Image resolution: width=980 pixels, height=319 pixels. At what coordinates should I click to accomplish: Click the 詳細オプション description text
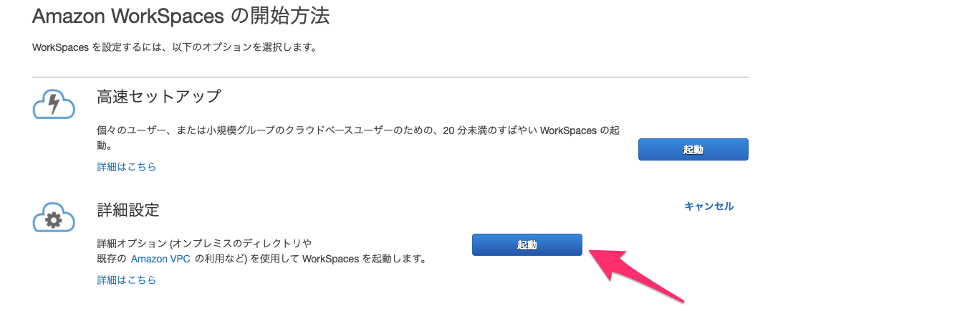click(x=262, y=252)
